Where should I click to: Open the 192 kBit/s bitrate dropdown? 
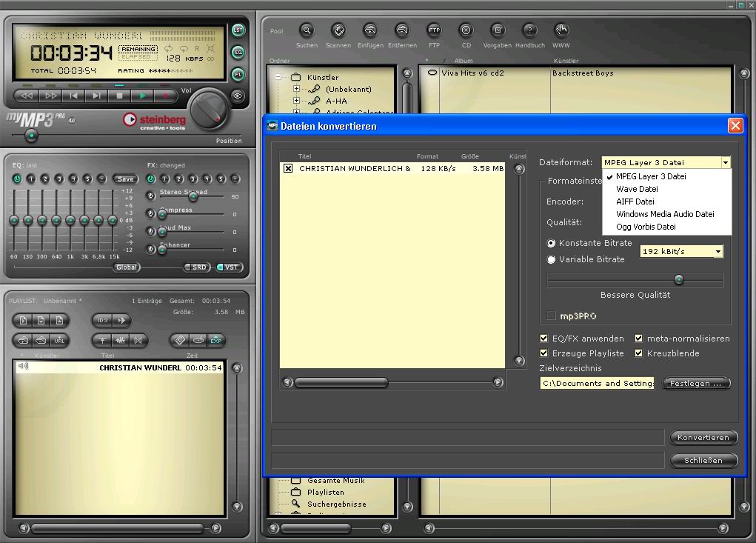(x=718, y=251)
